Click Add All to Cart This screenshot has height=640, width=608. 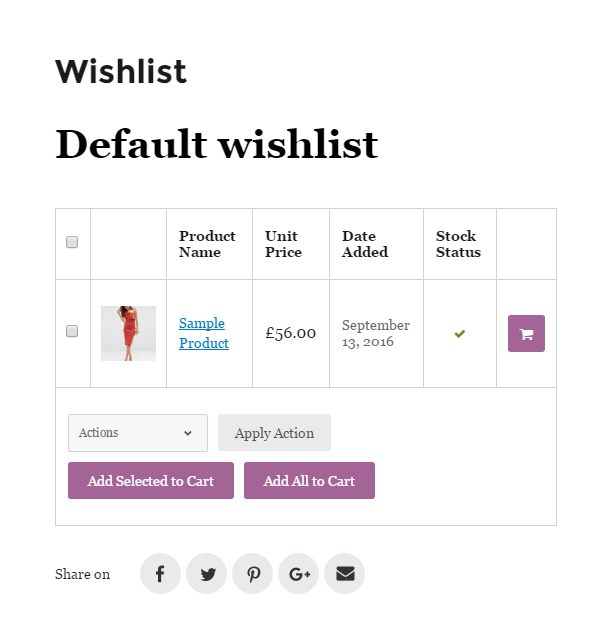pos(309,480)
